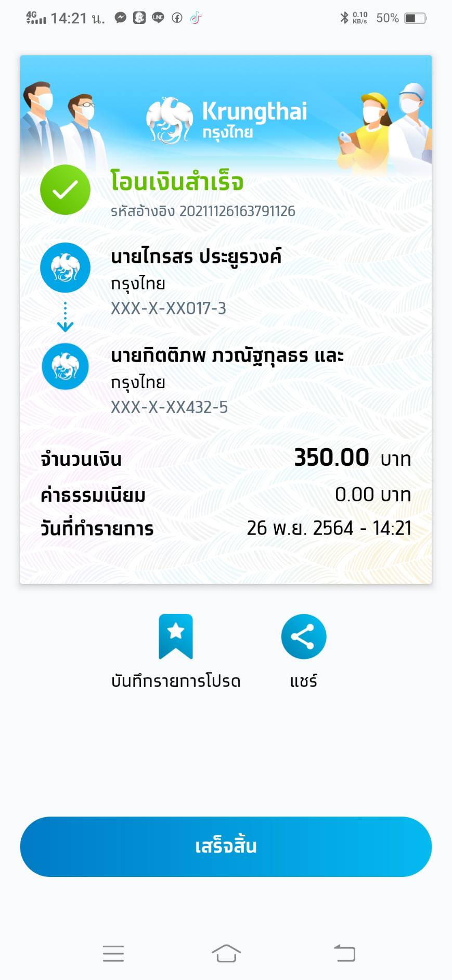The height and width of the screenshot is (980, 452).
Task: Tap the battery status indicator
Action: coord(415,18)
